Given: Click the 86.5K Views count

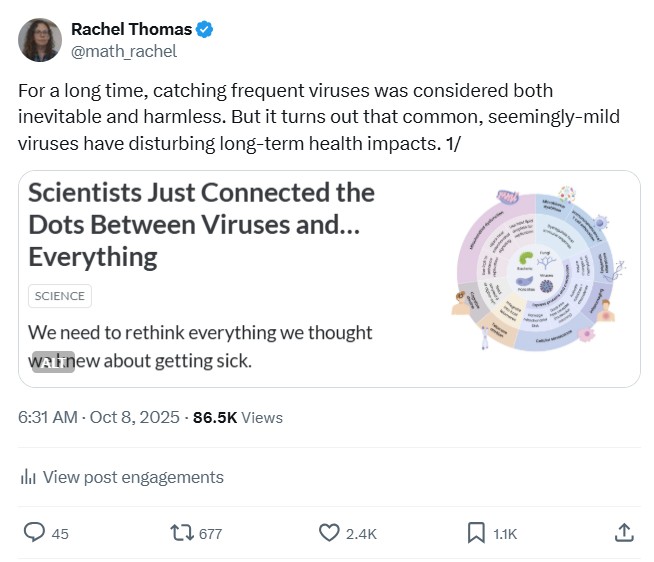Looking at the screenshot, I should coord(238,417).
